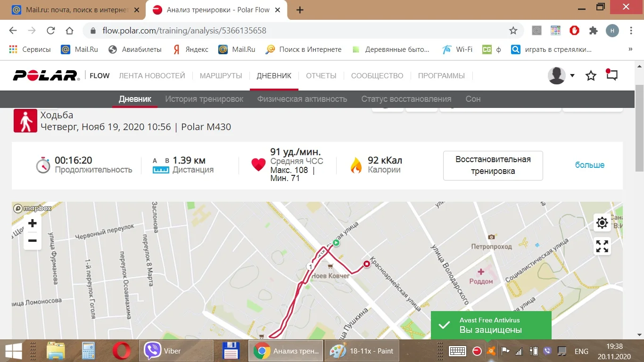Screen dimensions: 644x362
Task: Open Calculator from the taskbar
Action: [88, 351]
